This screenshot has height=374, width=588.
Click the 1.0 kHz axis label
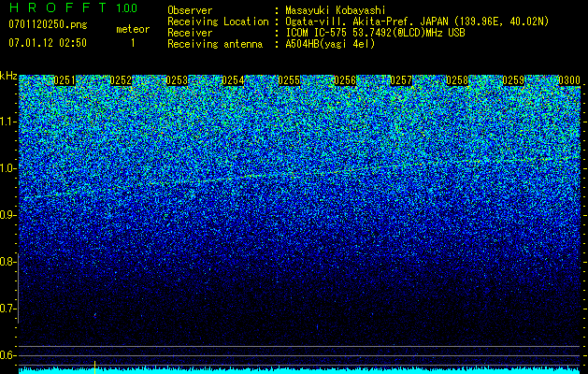point(8,168)
